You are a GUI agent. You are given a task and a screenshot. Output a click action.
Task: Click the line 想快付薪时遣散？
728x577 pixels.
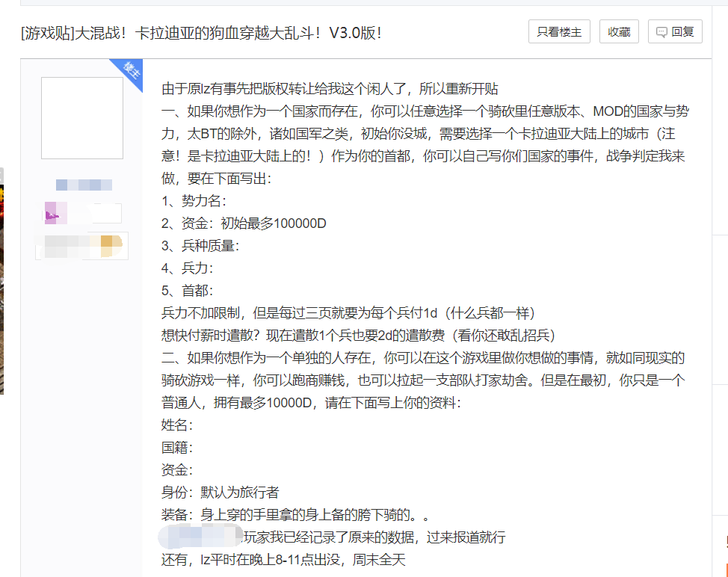pyautogui.click(x=358, y=335)
